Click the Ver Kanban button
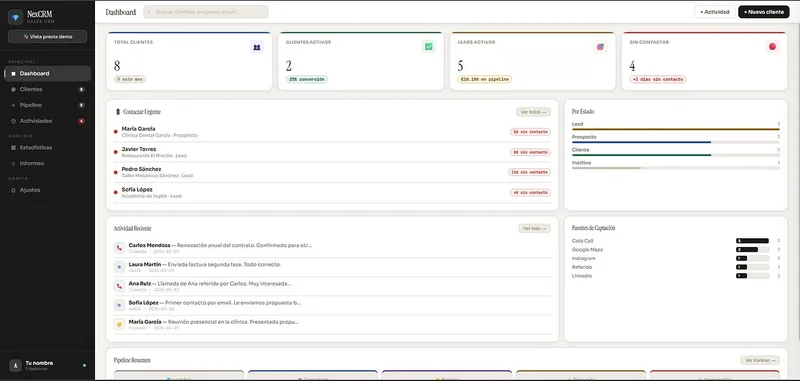The image size is (800, 381). [x=760, y=360]
